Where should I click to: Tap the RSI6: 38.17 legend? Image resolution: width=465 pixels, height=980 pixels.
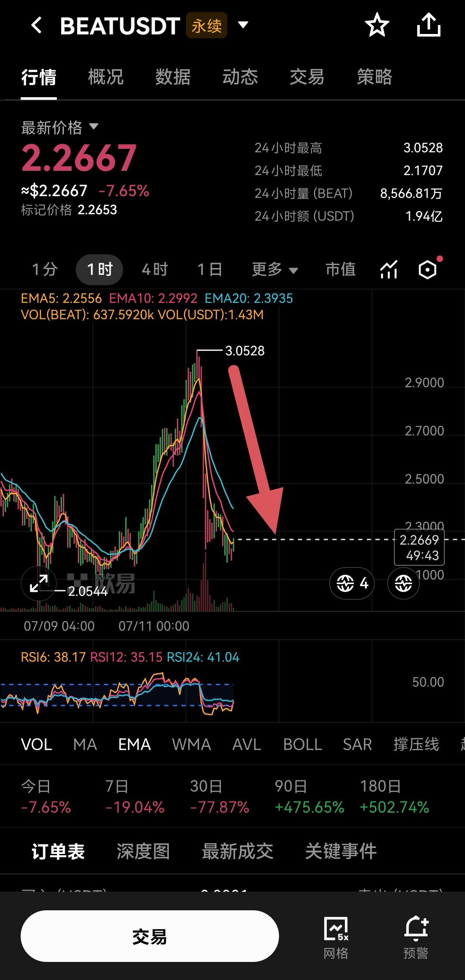pos(53,657)
